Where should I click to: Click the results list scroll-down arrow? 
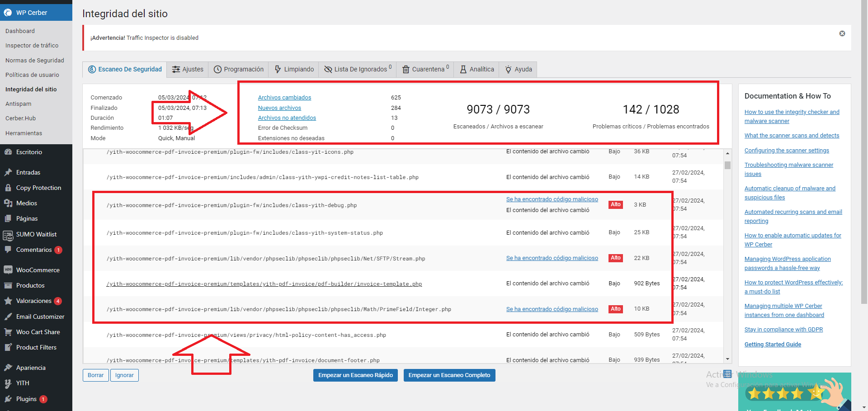[727, 359]
